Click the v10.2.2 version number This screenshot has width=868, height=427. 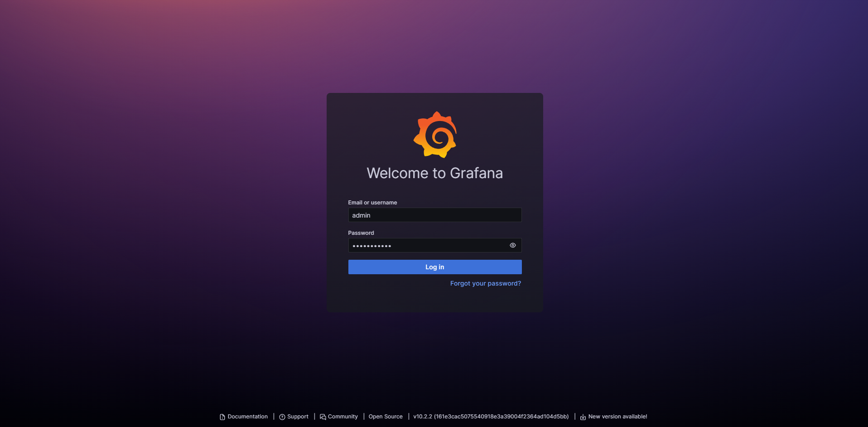pos(422,417)
